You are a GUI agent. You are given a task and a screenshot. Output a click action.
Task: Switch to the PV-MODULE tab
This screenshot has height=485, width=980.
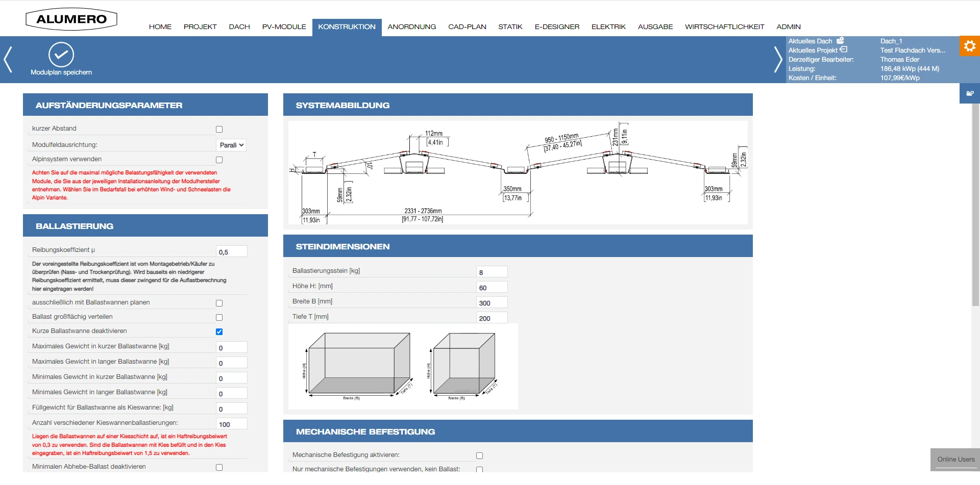click(x=284, y=27)
